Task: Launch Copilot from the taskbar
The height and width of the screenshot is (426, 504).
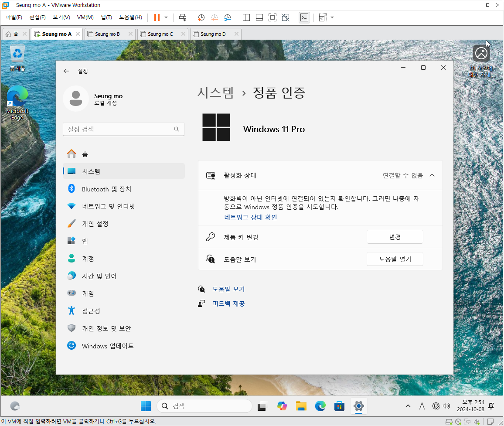Action: 282,406
